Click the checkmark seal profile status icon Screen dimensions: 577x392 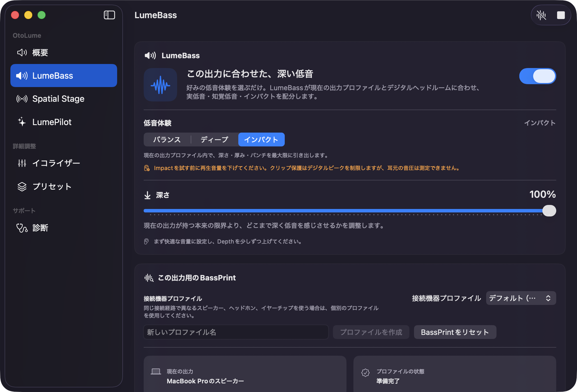tap(366, 373)
